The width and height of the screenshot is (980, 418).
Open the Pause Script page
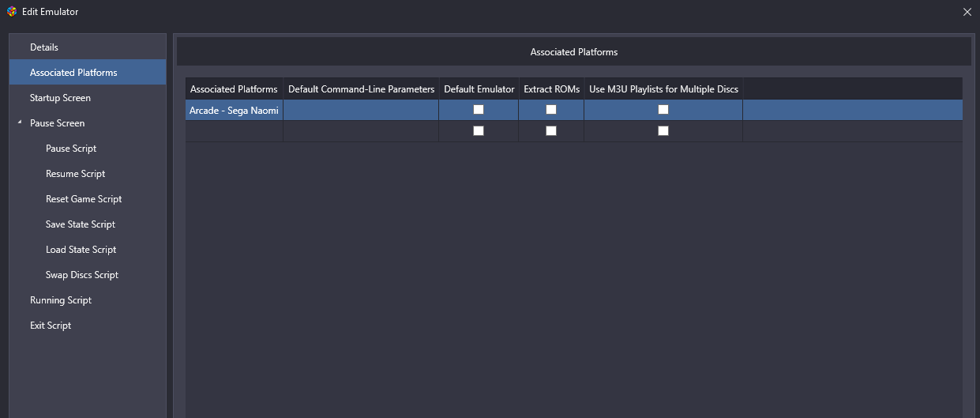[71, 149]
